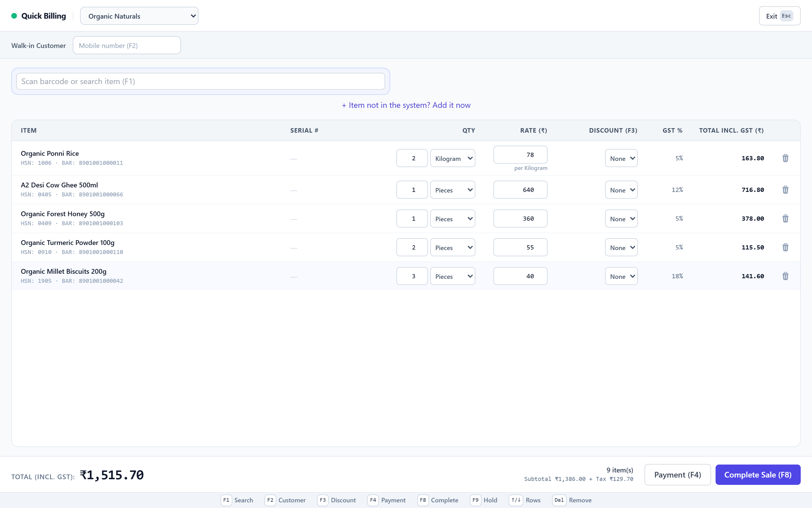Viewport: 812px width, 508px height.
Task: Edit quantity for Organic Ponni Rice
Action: click(412, 158)
